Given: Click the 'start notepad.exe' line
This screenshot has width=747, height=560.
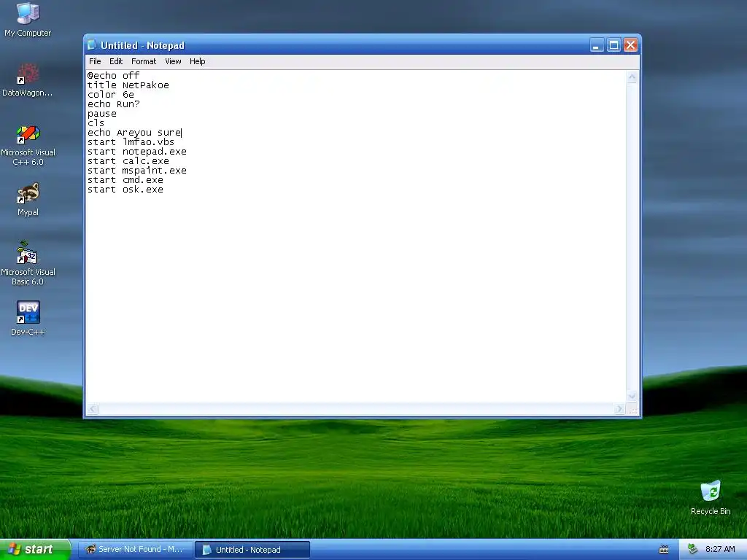Looking at the screenshot, I should [136, 152].
